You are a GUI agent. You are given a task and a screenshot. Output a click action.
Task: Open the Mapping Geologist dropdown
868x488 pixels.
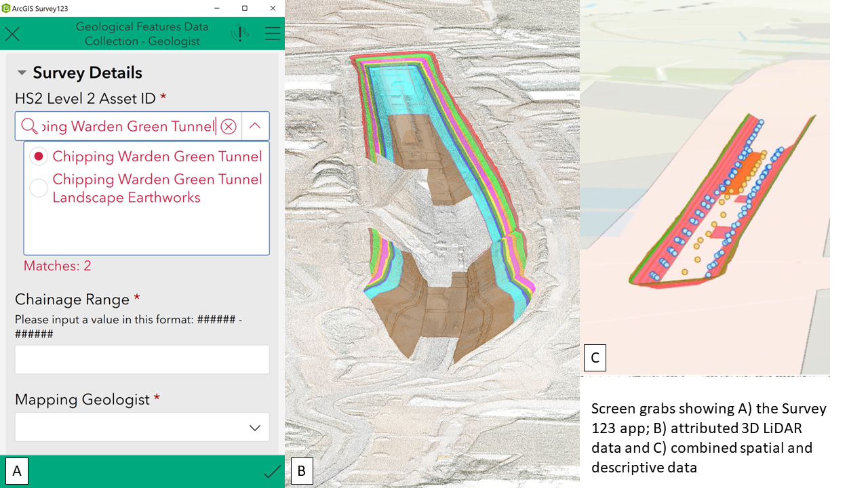(x=142, y=428)
